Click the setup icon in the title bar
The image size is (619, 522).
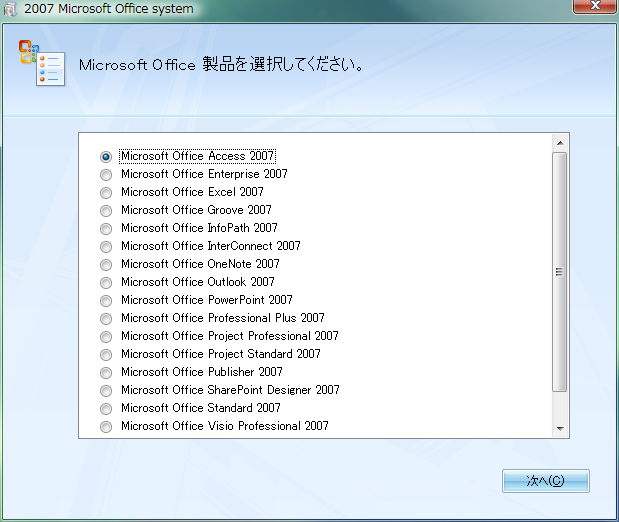click(x=10, y=9)
